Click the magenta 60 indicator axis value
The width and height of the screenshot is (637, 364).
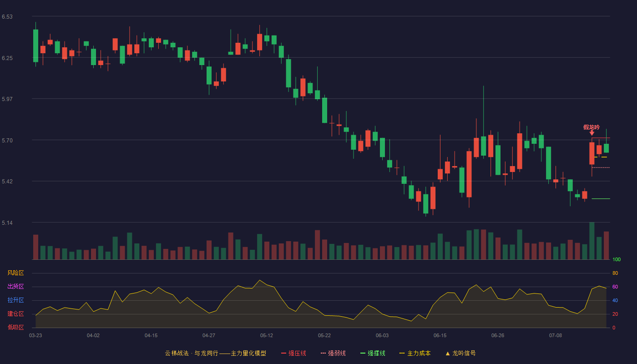(615, 287)
